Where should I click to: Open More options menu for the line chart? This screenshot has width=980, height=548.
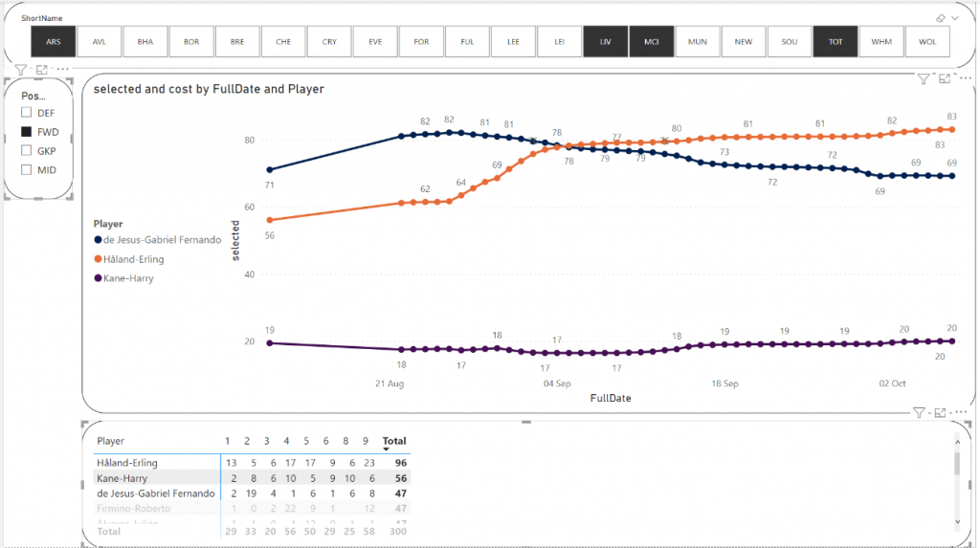(x=963, y=79)
